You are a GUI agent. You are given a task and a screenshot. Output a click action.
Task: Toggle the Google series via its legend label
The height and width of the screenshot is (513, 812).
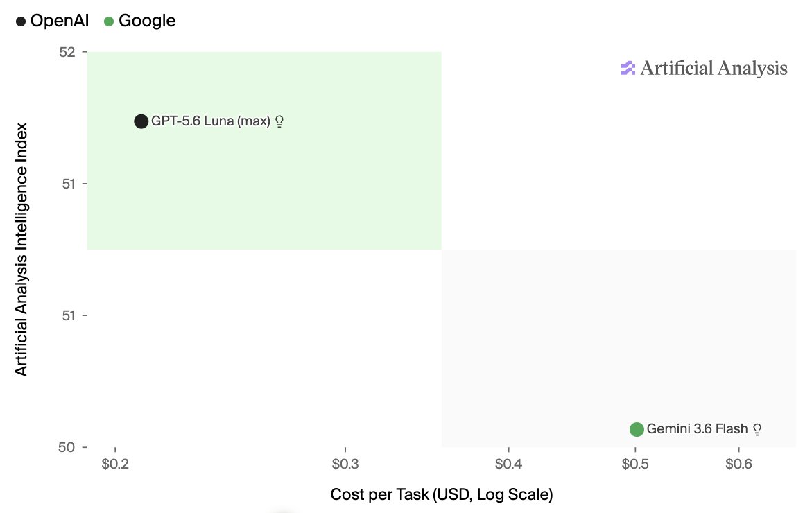(x=147, y=21)
